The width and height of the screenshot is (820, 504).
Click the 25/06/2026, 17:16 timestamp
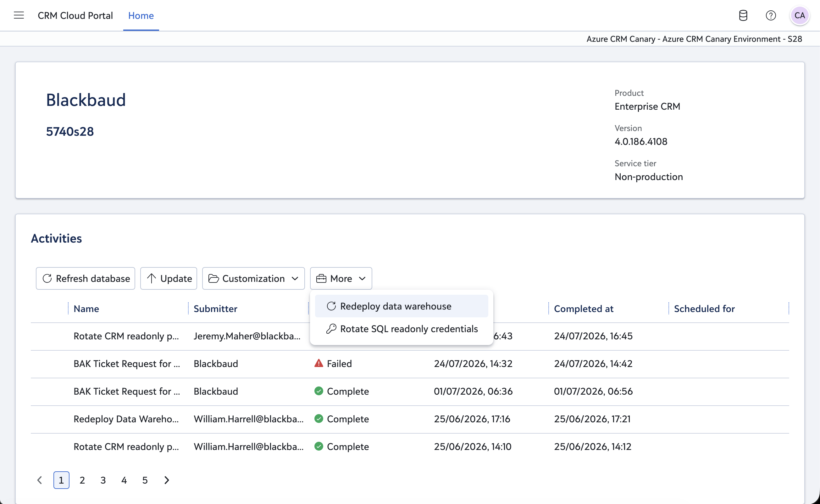point(472,419)
